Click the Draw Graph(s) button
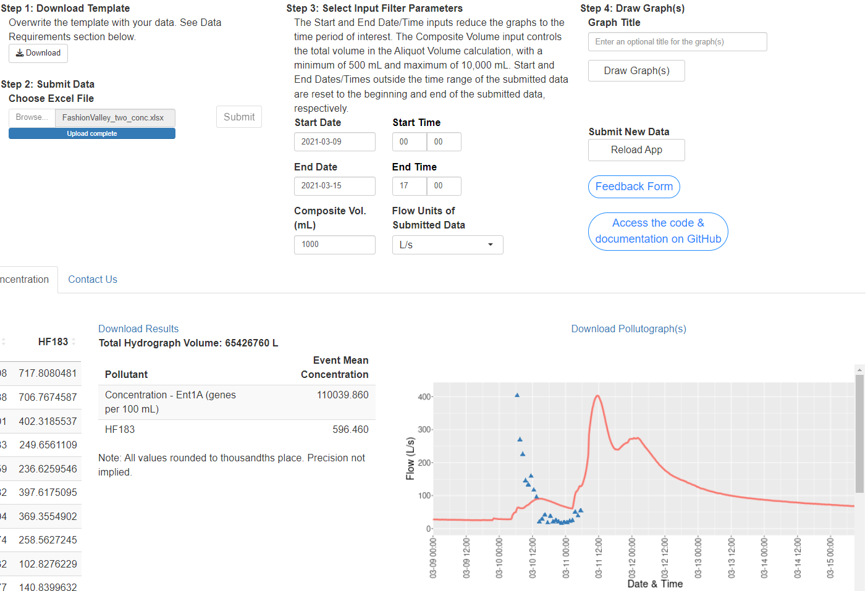 pyautogui.click(x=636, y=70)
